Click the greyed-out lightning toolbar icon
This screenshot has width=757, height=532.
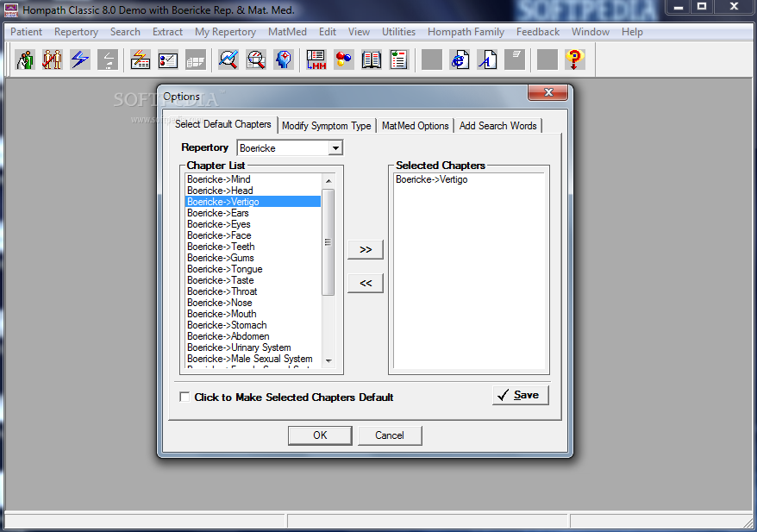click(x=108, y=59)
